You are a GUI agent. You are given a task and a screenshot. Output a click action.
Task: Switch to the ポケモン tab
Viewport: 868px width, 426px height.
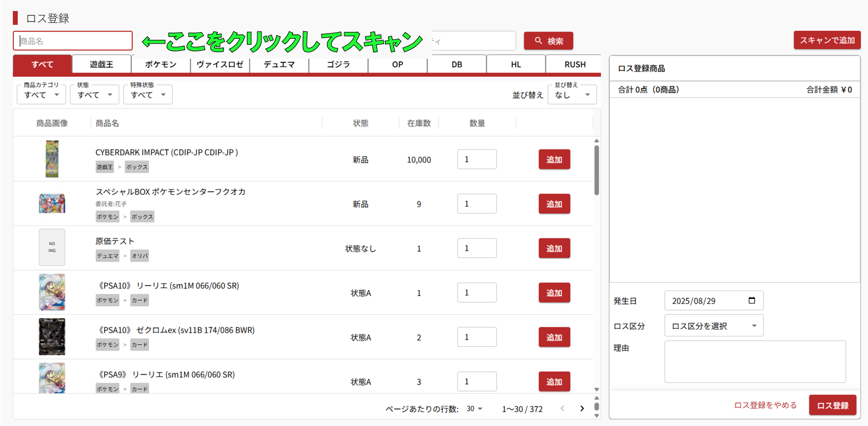tap(161, 65)
